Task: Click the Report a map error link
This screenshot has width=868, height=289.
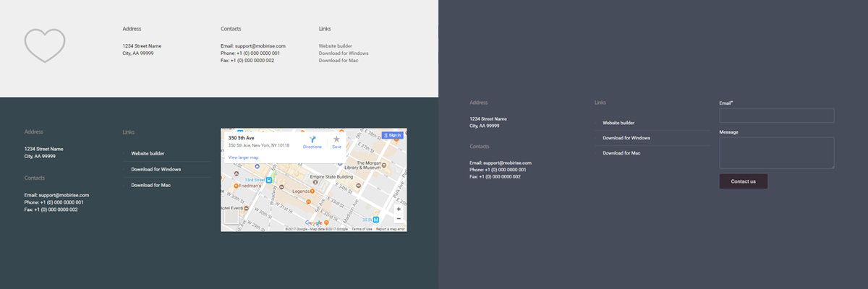Action: coord(390,229)
